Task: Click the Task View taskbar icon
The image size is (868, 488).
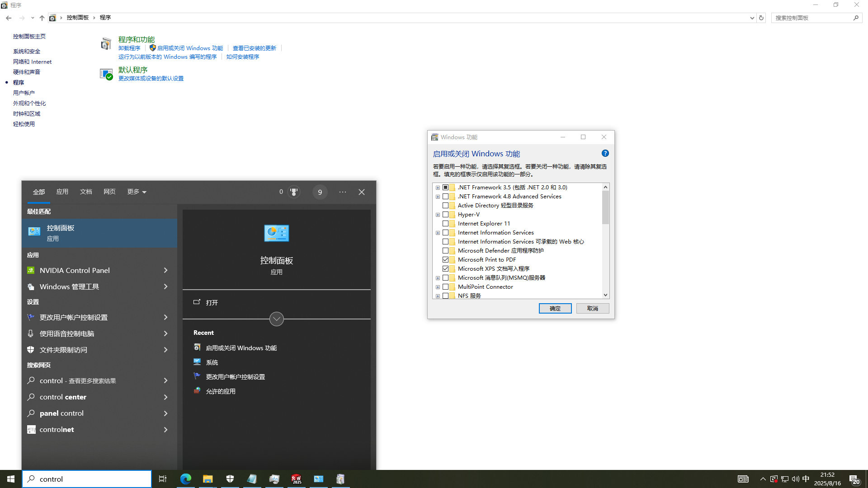Action: tap(163, 479)
